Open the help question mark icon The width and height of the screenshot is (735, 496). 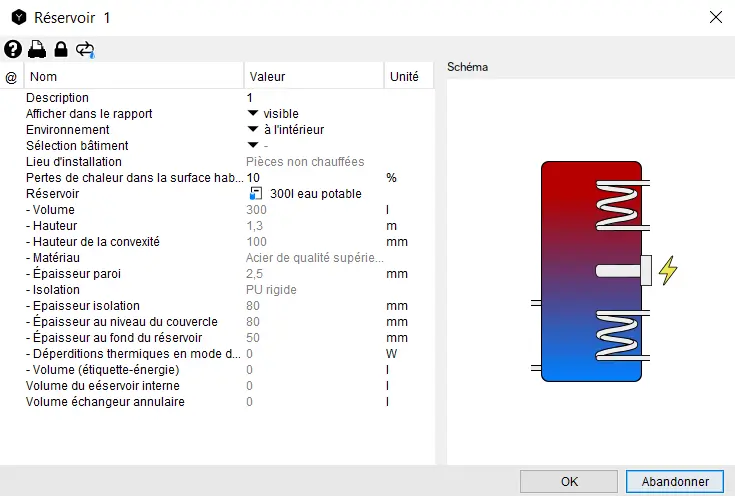(x=13, y=49)
